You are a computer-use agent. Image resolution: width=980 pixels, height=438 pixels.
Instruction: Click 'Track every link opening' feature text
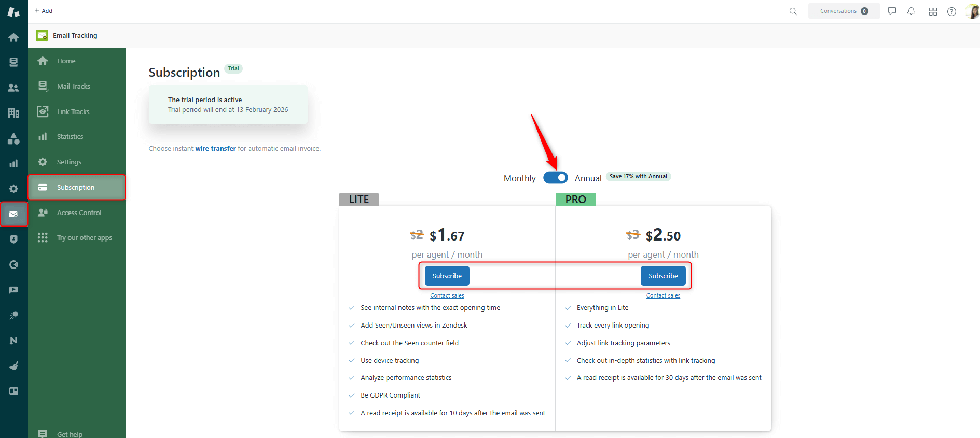pos(613,326)
